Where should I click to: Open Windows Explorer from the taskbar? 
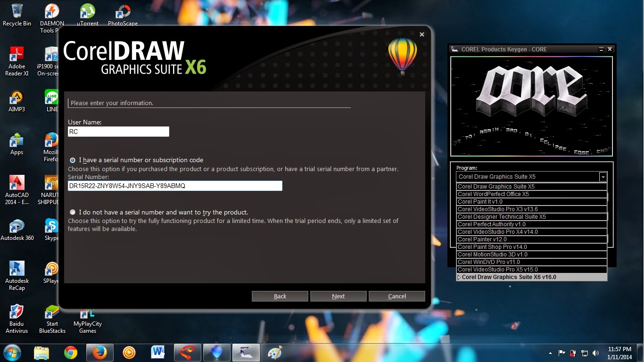41,352
